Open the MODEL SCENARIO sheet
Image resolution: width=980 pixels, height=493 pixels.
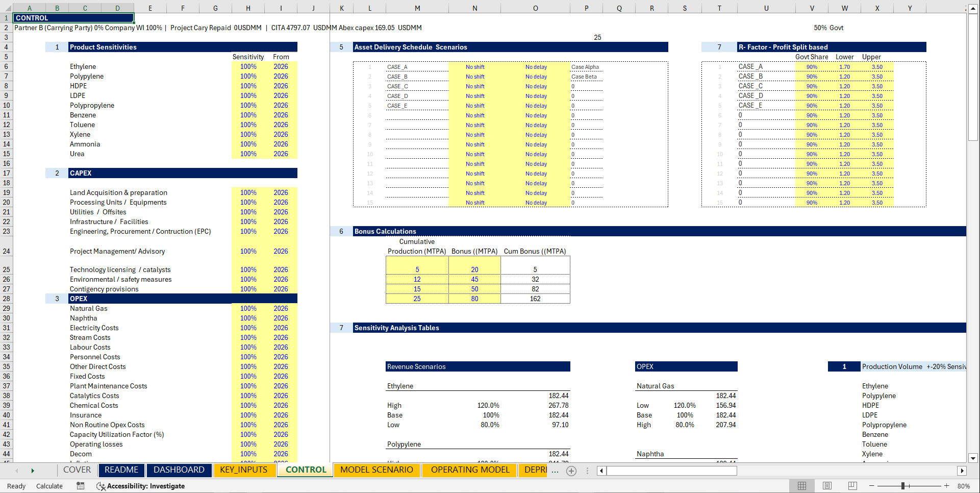tap(378, 470)
